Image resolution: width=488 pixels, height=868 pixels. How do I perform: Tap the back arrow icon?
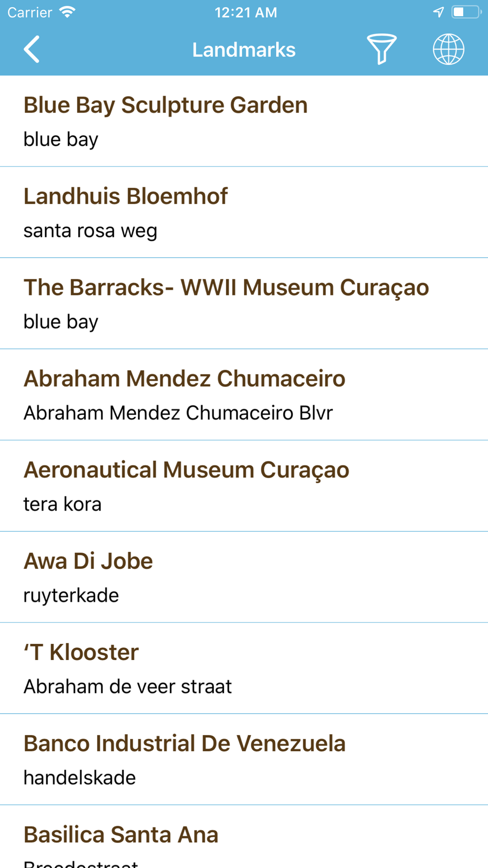tap(32, 49)
